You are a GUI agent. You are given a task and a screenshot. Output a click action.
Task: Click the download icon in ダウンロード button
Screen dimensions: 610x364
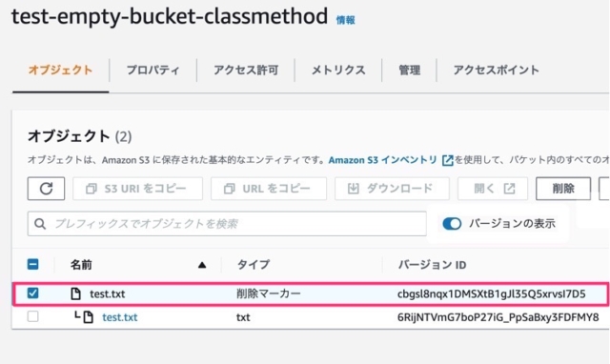[x=353, y=189]
